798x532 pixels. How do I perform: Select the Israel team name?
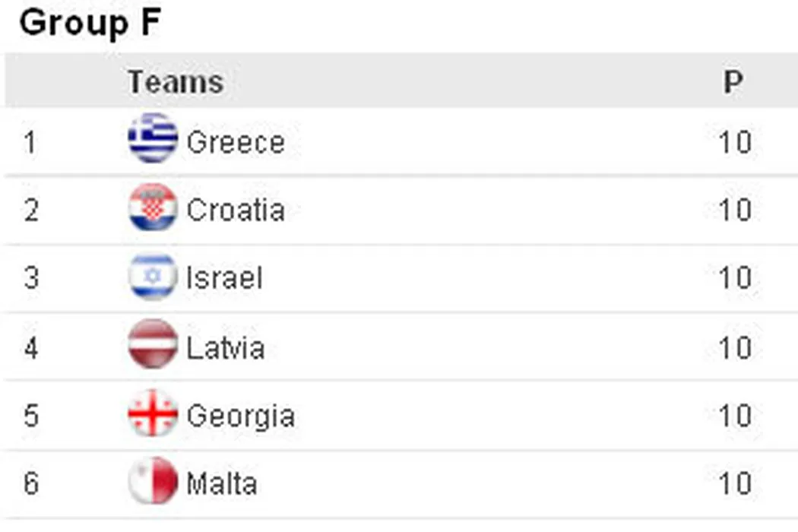click(x=224, y=279)
